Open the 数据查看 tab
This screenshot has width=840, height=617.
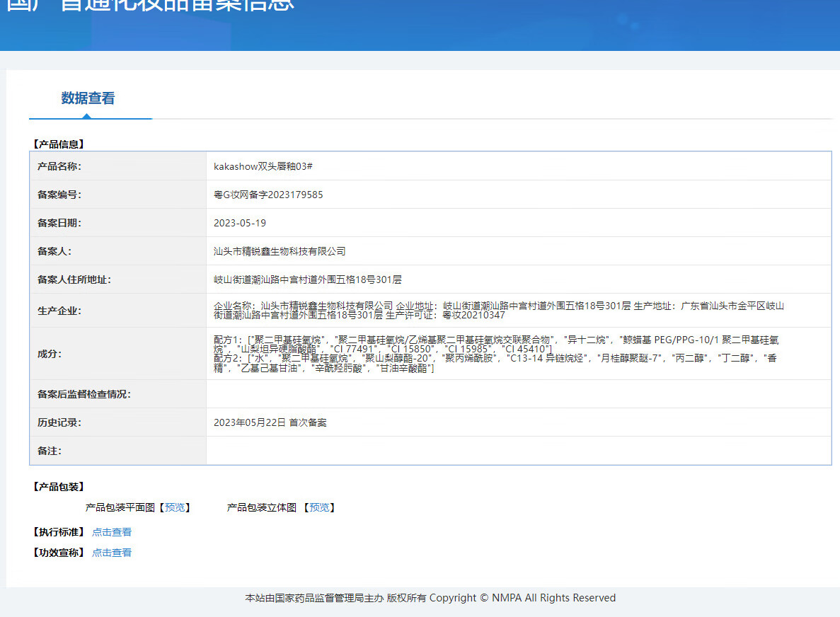coord(88,98)
